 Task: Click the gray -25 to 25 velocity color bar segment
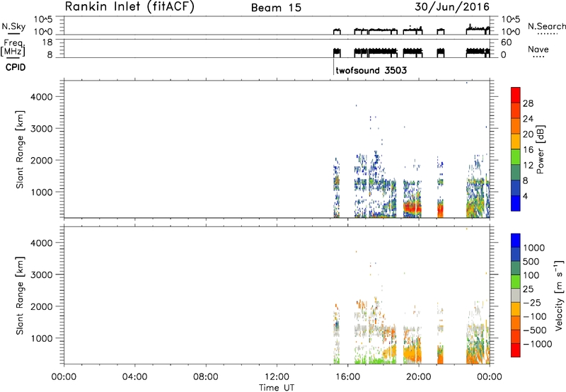point(516,295)
